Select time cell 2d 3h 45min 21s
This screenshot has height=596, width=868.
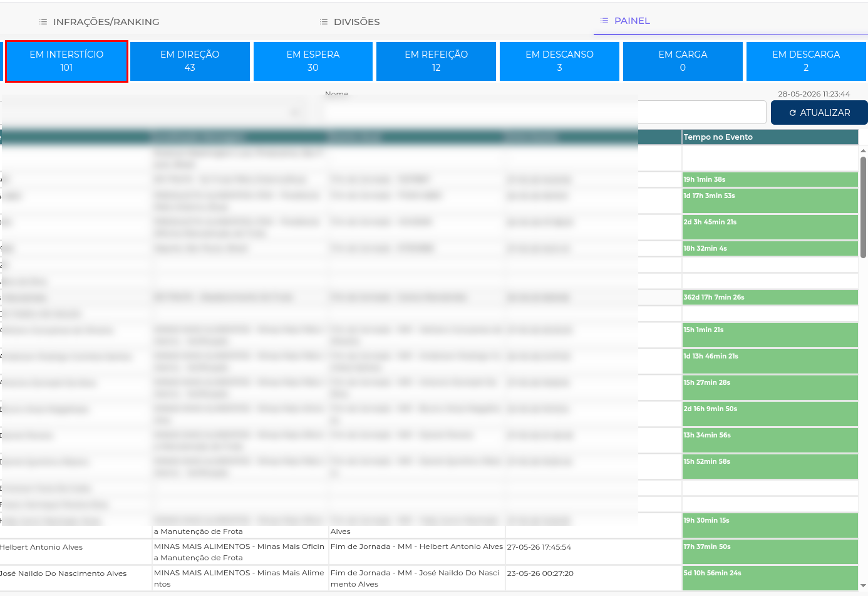click(x=770, y=227)
